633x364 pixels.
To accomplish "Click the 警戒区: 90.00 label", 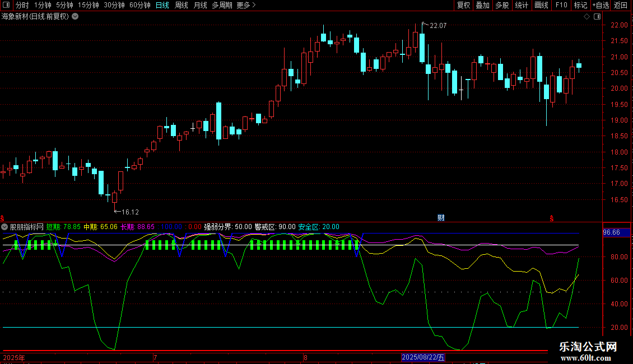I will click(x=275, y=227).
